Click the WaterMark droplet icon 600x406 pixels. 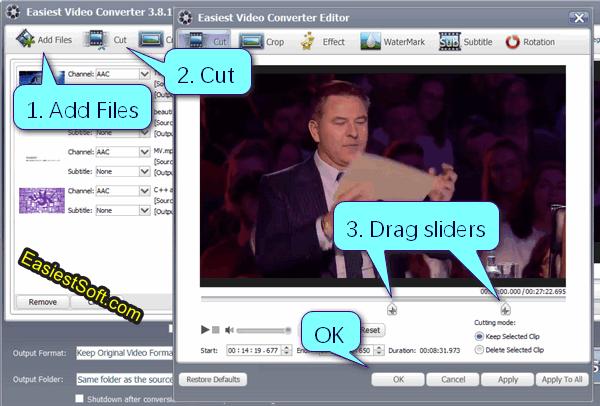click(370, 41)
